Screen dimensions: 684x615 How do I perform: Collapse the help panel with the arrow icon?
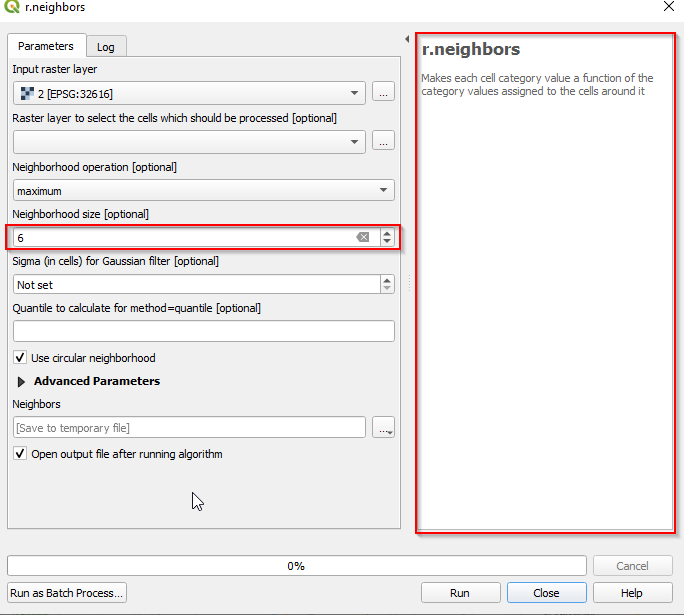(407, 39)
